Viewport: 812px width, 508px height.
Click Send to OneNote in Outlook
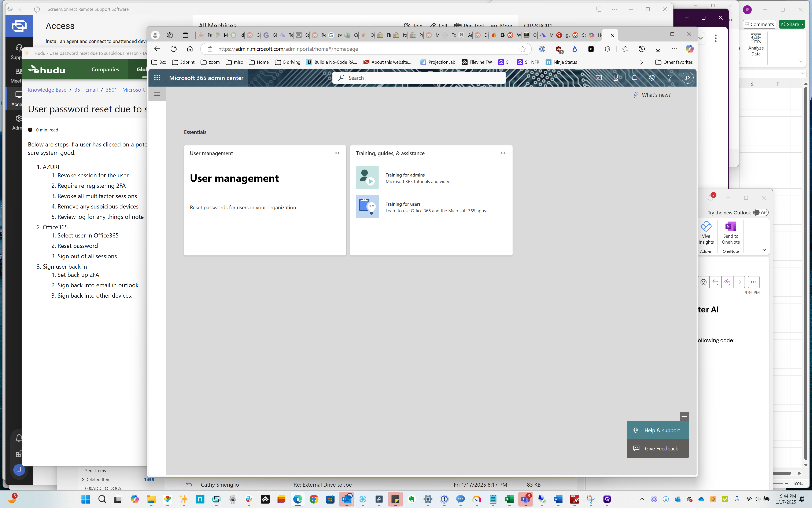[731, 232]
